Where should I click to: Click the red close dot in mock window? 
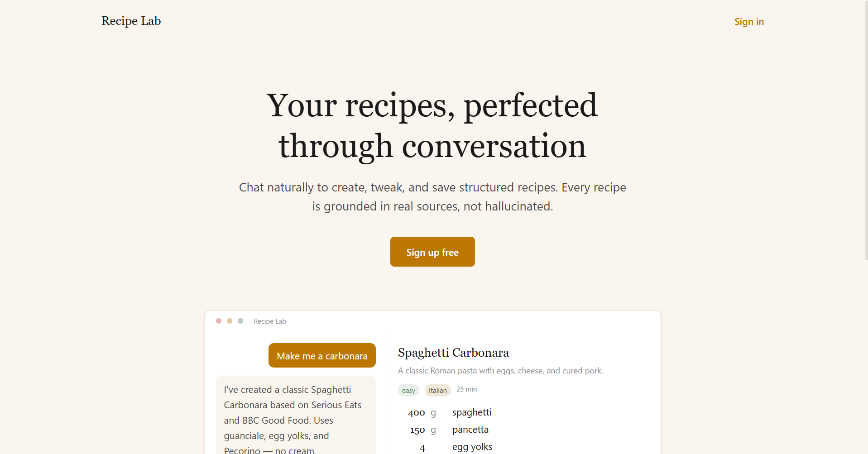pyautogui.click(x=219, y=320)
